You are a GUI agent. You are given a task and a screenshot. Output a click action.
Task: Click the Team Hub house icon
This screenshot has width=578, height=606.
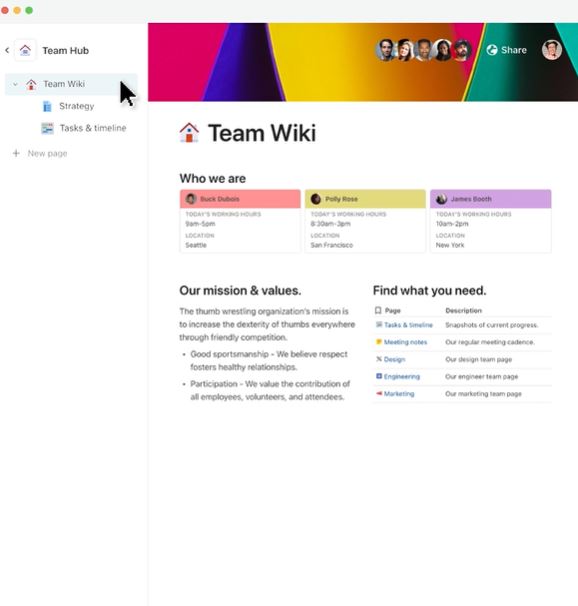click(25, 50)
